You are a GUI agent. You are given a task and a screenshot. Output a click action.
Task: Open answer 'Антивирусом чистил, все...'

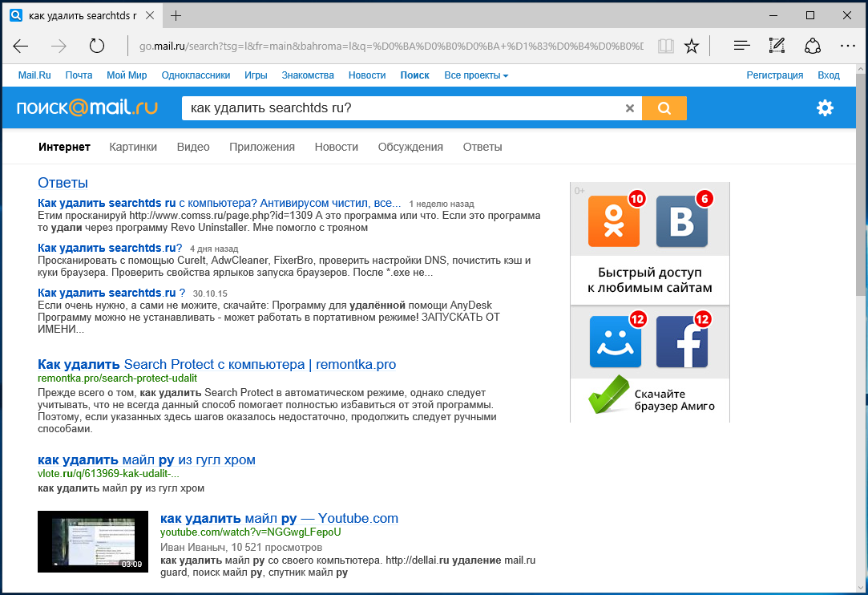point(220,204)
